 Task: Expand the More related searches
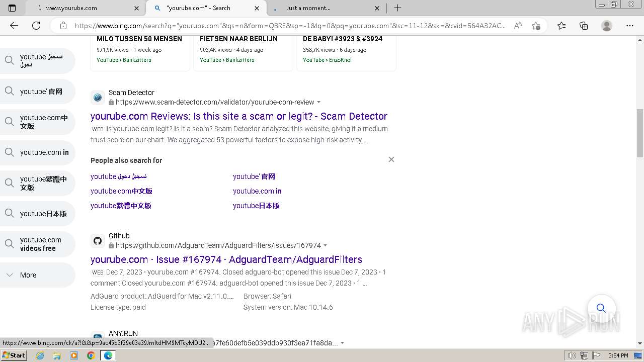coord(37,275)
